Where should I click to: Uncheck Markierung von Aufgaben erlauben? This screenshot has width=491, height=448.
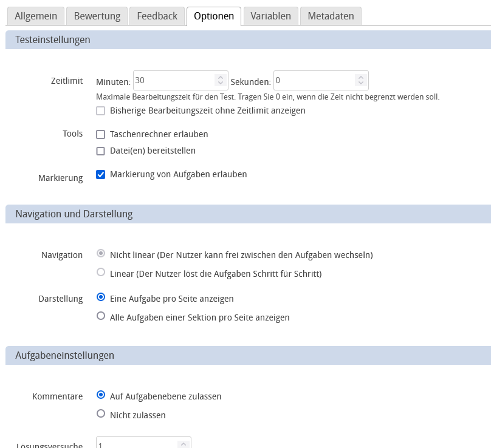(101, 174)
